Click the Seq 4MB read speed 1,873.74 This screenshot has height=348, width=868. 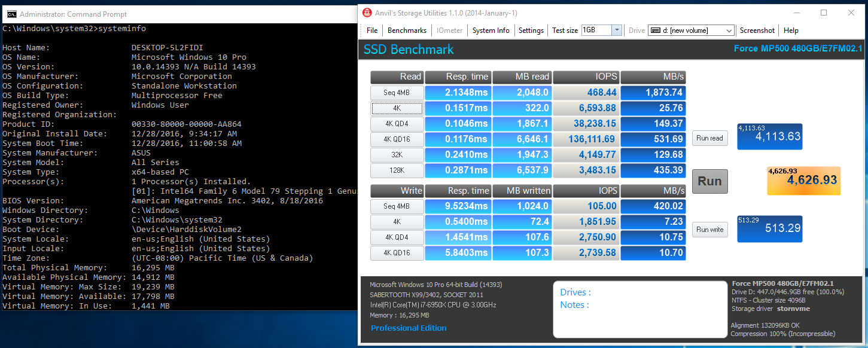tap(653, 93)
